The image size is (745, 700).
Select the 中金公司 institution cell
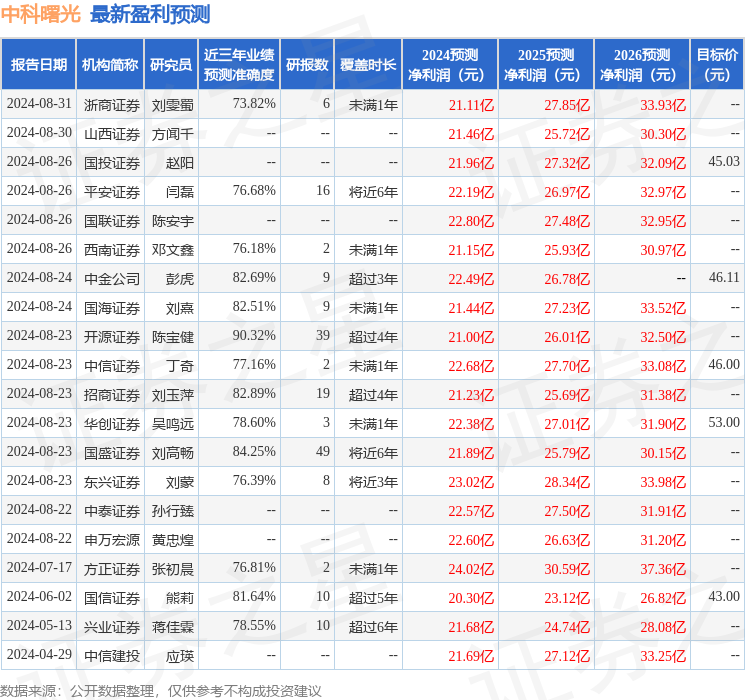[x=112, y=279]
